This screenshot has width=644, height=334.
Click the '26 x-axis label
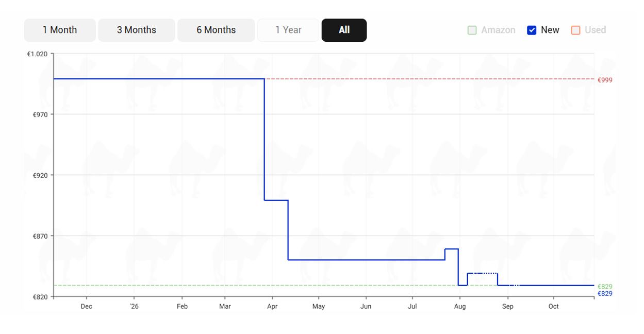point(134,306)
